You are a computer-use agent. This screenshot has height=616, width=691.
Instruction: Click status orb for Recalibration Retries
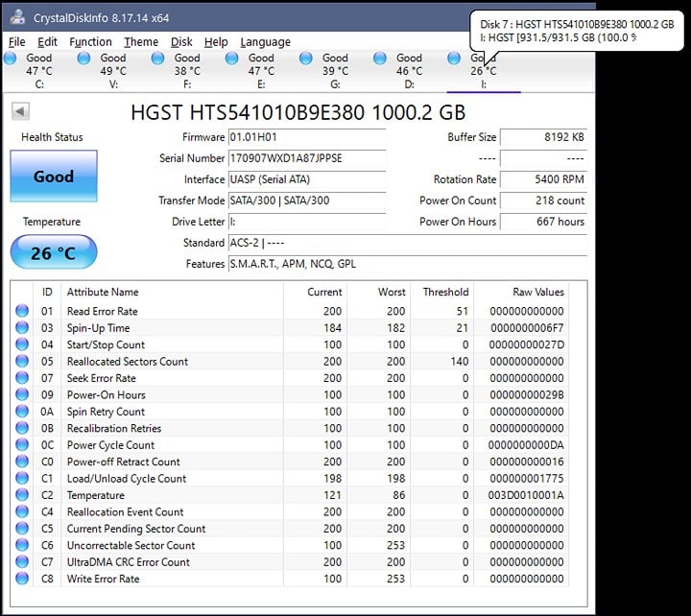(22, 428)
